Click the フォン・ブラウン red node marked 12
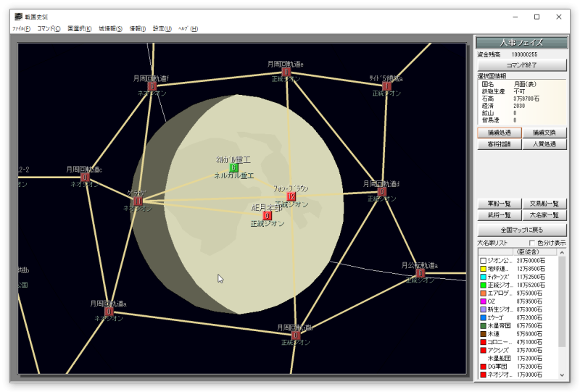This screenshot has height=392, width=580. pos(291,196)
